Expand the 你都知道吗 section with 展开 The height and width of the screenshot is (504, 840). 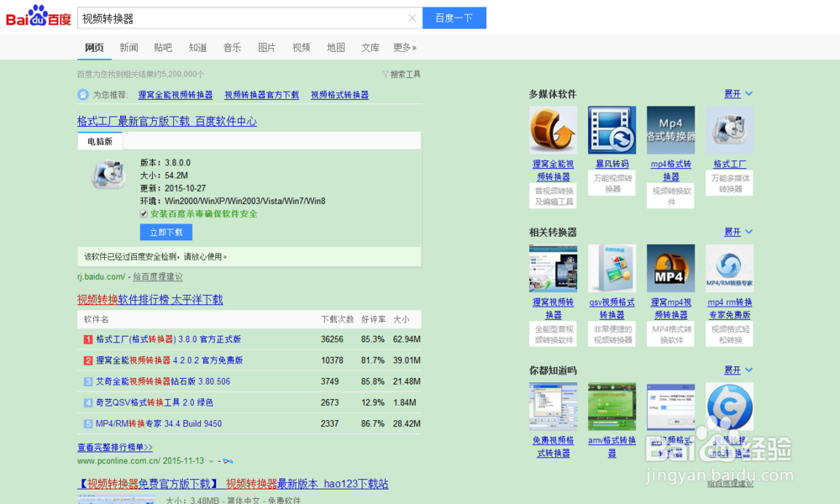pyautogui.click(x=738, y=370)
